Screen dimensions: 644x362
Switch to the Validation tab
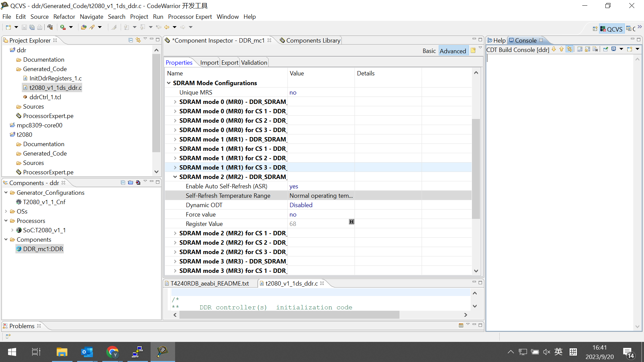click(254, 63)
